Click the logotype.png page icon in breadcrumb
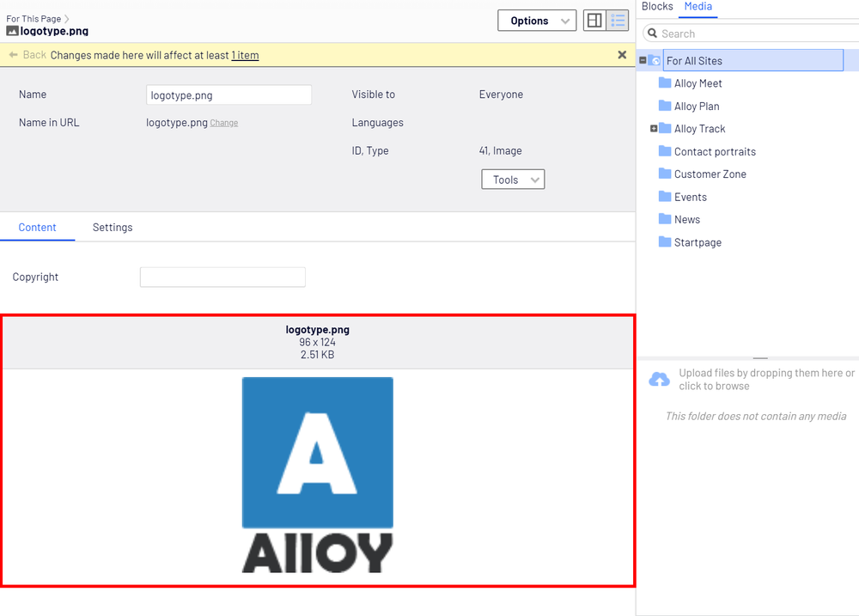The width and height of the screenshot is (859, 616). 11,32
